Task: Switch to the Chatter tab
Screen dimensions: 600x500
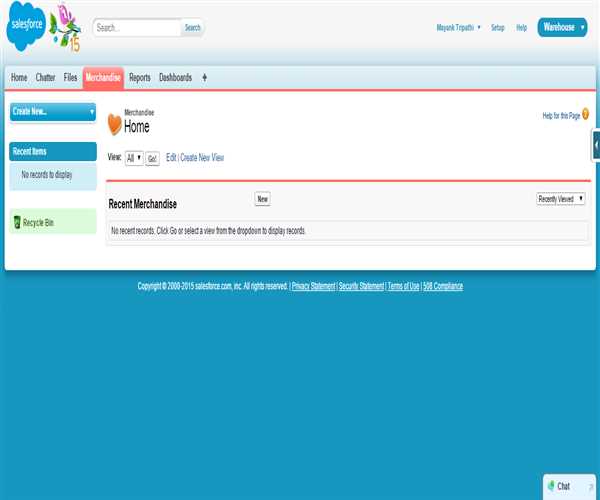Action: pos(45,77)
